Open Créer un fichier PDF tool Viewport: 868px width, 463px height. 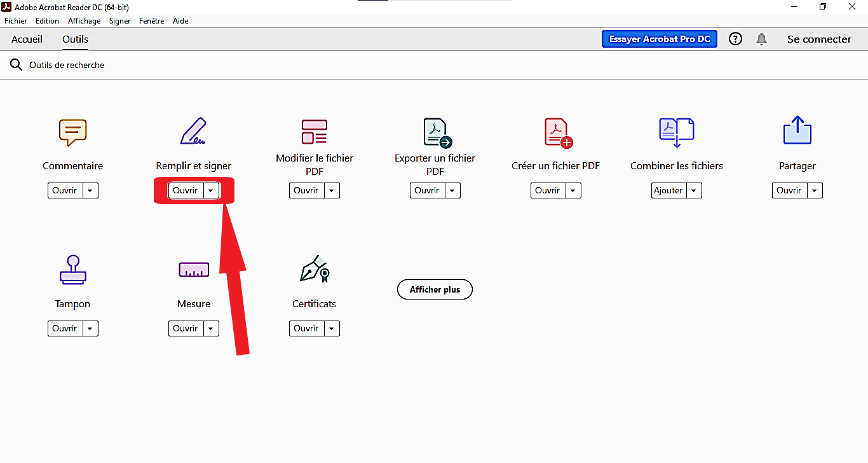[x=548, y=190]
